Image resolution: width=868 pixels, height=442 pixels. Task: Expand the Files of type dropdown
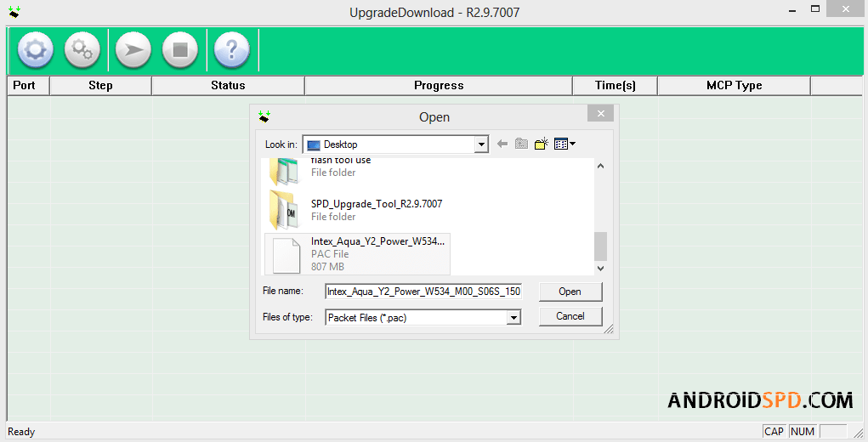tap(513, 318)
